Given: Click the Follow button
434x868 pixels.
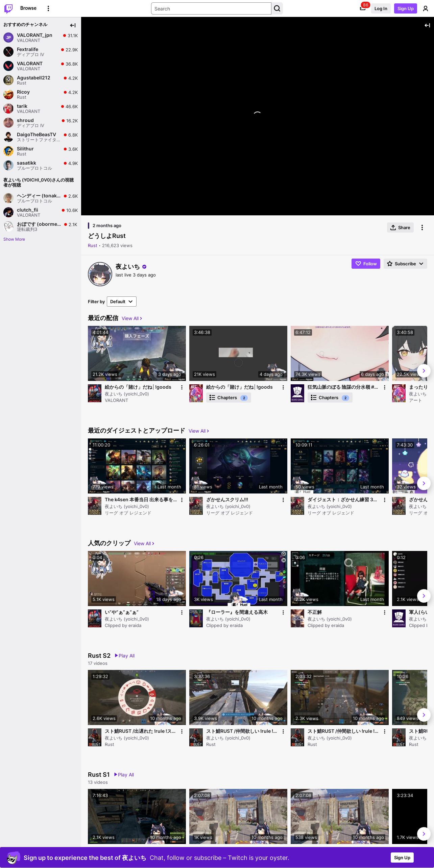Looking at the screenshot, I should click(366, 264).
